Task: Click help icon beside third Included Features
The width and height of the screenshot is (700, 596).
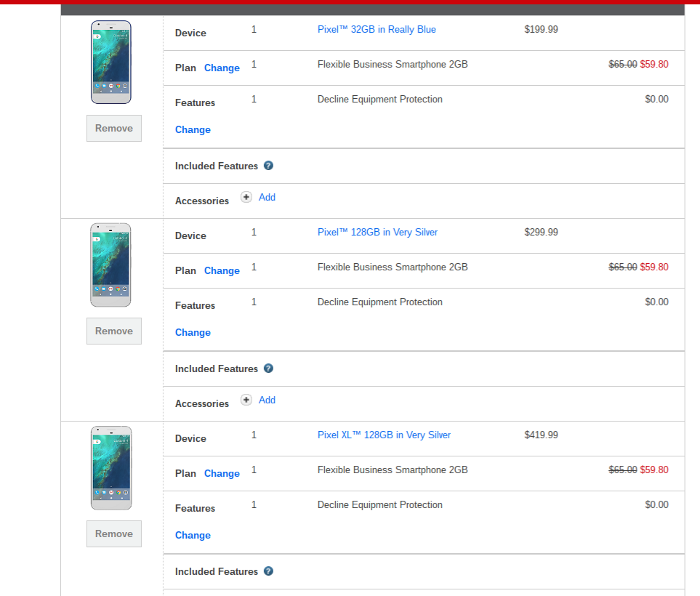Action: 268,571
